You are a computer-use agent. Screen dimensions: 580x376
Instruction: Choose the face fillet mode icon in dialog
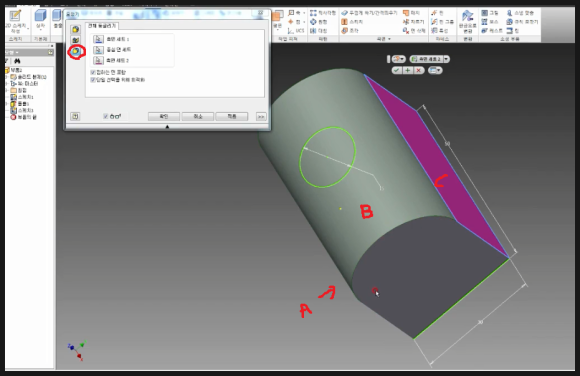75,40
